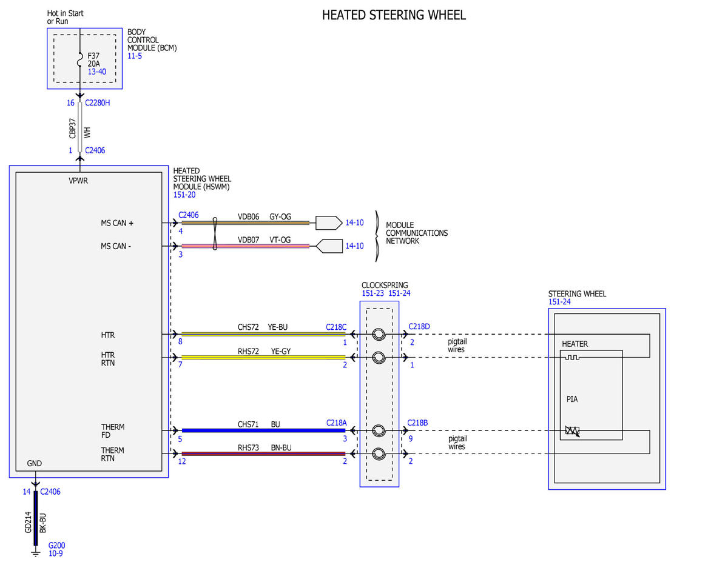Select the thermistor symbol in steering wheel
Screen dimensions: 728x562
(572, 431)
